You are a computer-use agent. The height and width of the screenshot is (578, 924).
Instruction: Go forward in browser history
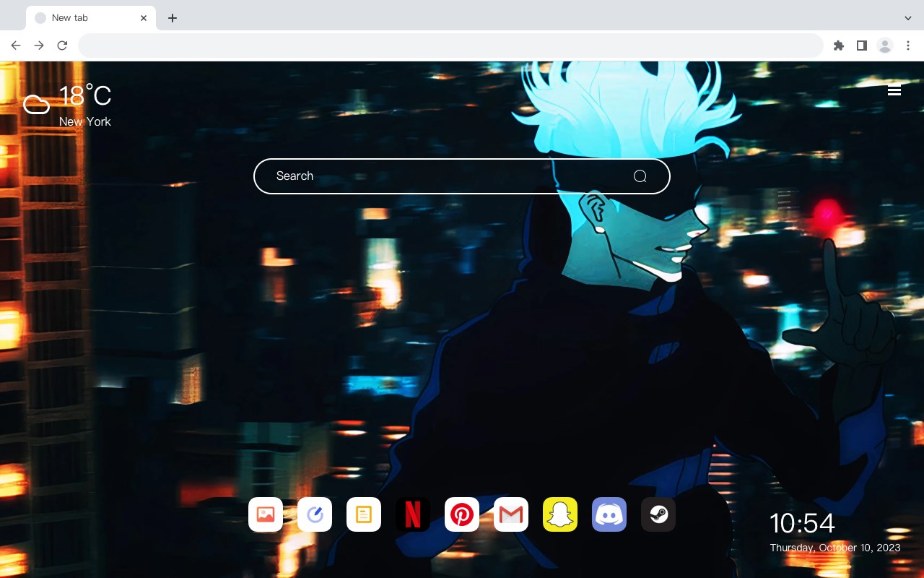[x=39, y=46]
